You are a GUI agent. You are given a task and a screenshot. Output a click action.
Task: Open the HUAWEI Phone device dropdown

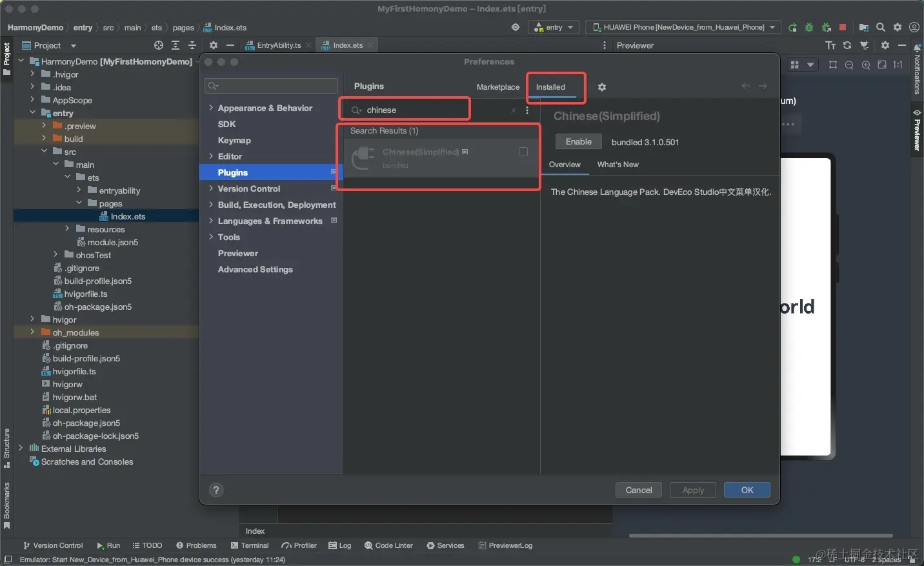pos(683,27)
